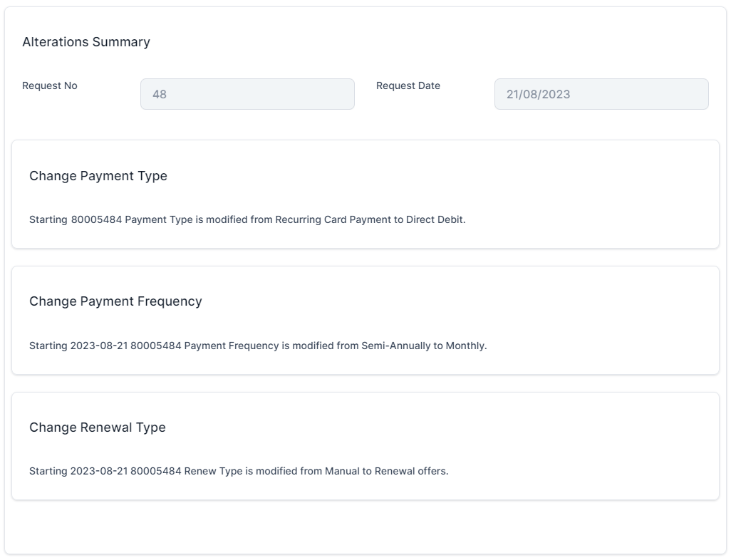The image size is (731, 560).
Task: Click the word Monthly in frequency sentence
Action: (x=465, y=346)
